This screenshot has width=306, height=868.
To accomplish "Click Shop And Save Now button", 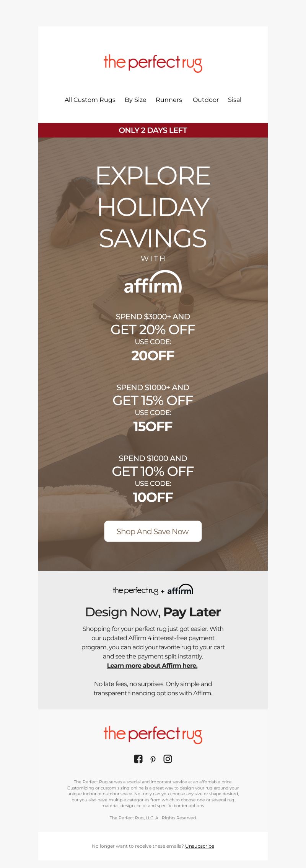I will point(153,531).
